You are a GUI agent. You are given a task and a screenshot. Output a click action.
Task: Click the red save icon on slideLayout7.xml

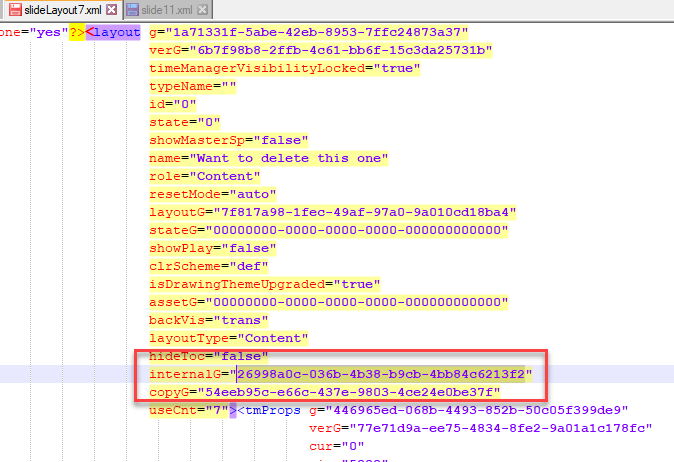pos(15,9)
